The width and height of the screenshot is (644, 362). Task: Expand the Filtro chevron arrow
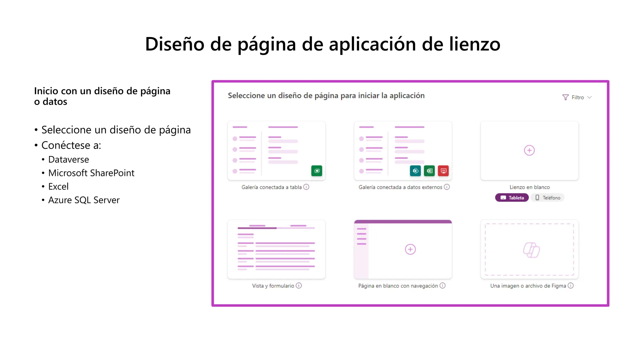pyautogui.click(x=589, y=97)
